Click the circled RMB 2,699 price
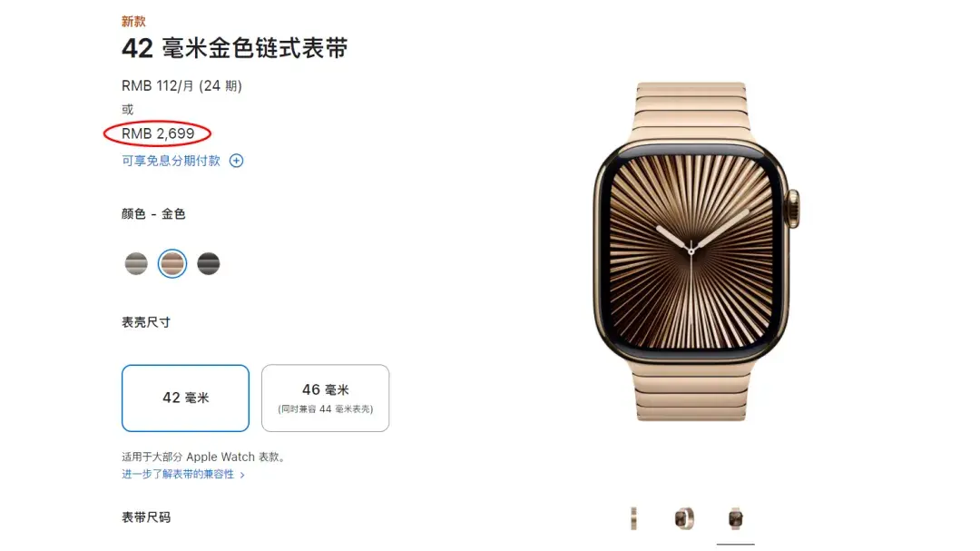This screenshot has width=980, height=551. [x=158, y=133]
